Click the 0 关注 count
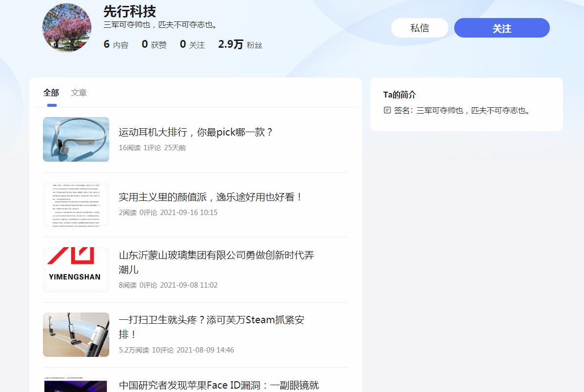The image size is (584, 392). pos(192,44)
